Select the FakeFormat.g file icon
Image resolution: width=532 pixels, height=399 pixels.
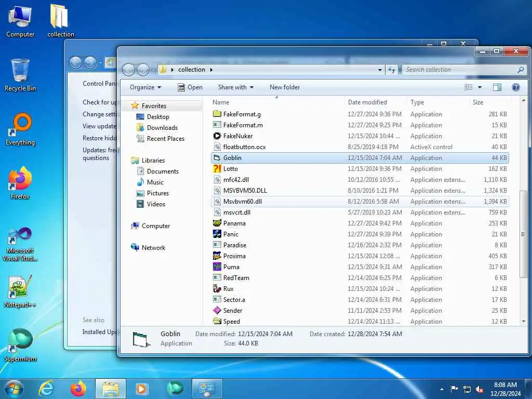[217, 114]
